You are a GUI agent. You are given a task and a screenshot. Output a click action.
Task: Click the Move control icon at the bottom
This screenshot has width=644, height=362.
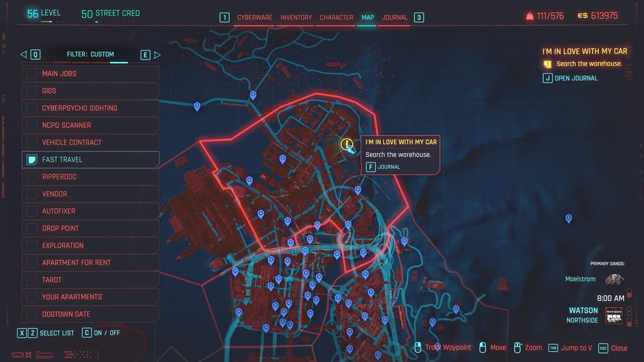(481, 348)
